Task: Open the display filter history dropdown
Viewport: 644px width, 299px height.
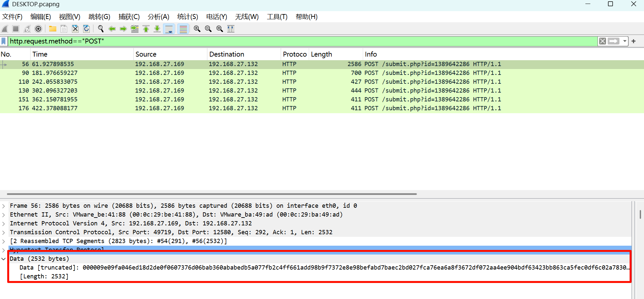Action: pyautogui.click(x=625, y=41)
